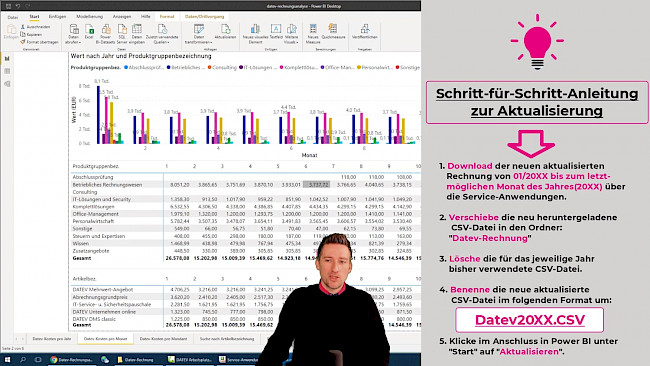Open the Einfügen ribbon tab

pyautogui.click(x=57, y=17)
